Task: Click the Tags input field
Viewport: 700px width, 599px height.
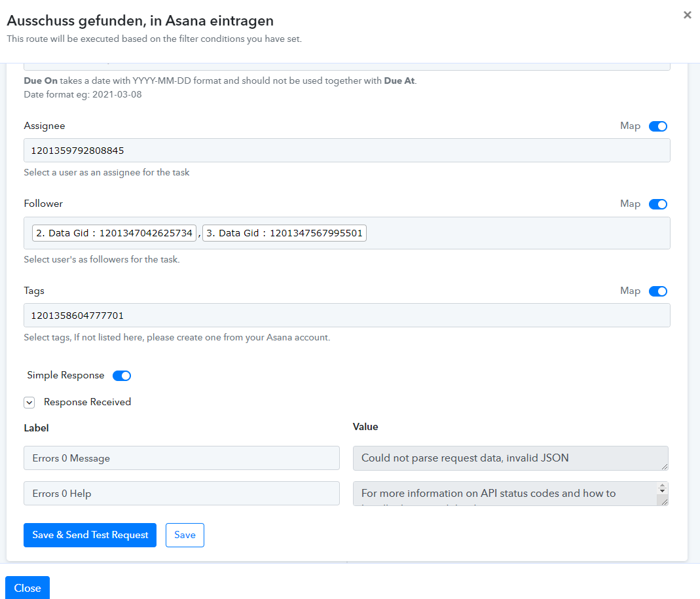Action: click(347, 315)
